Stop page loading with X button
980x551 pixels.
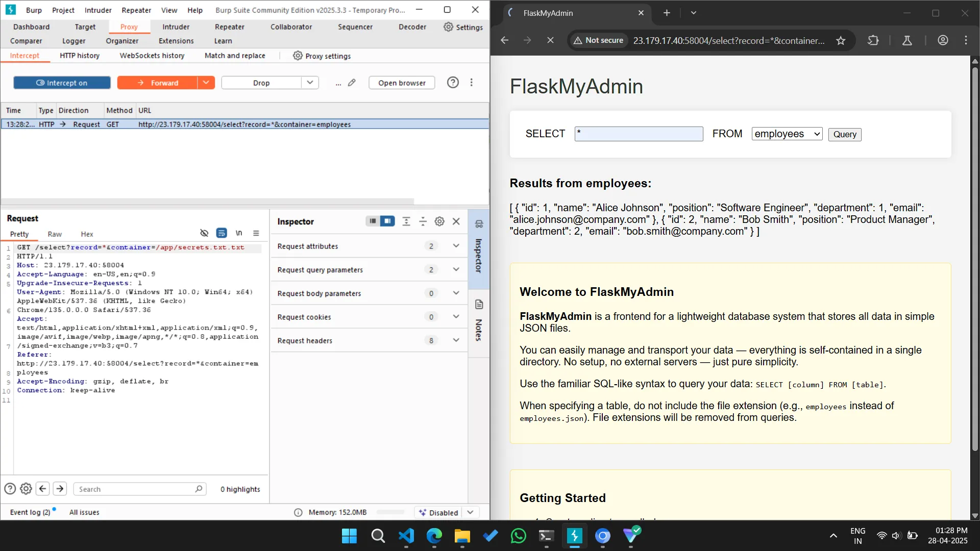550,40
